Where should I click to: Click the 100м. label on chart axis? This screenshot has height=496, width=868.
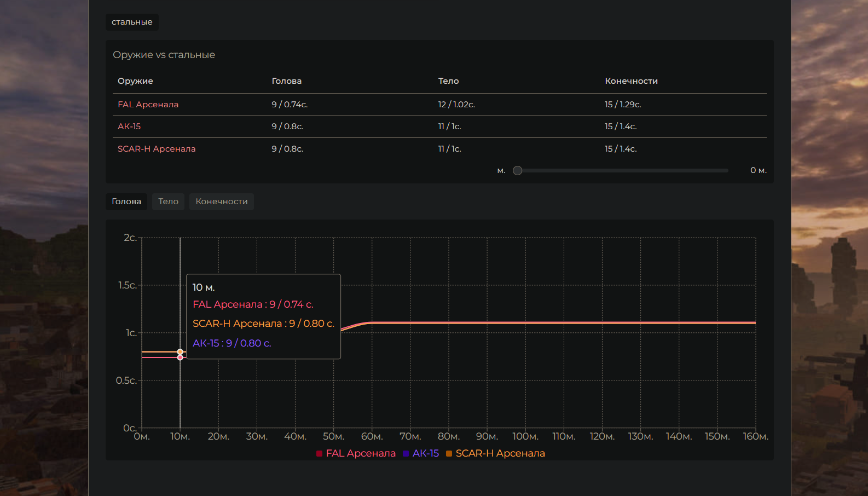525,436
